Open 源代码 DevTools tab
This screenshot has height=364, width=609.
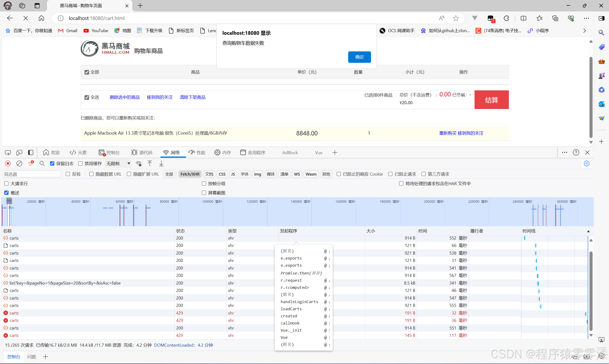(x=142, y=152)
